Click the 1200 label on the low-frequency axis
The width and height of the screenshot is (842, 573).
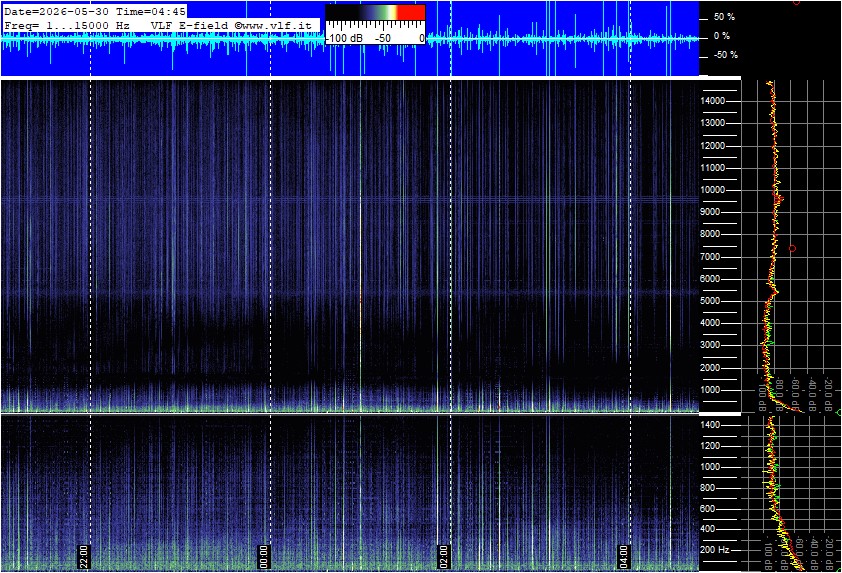tap(710, 446)
